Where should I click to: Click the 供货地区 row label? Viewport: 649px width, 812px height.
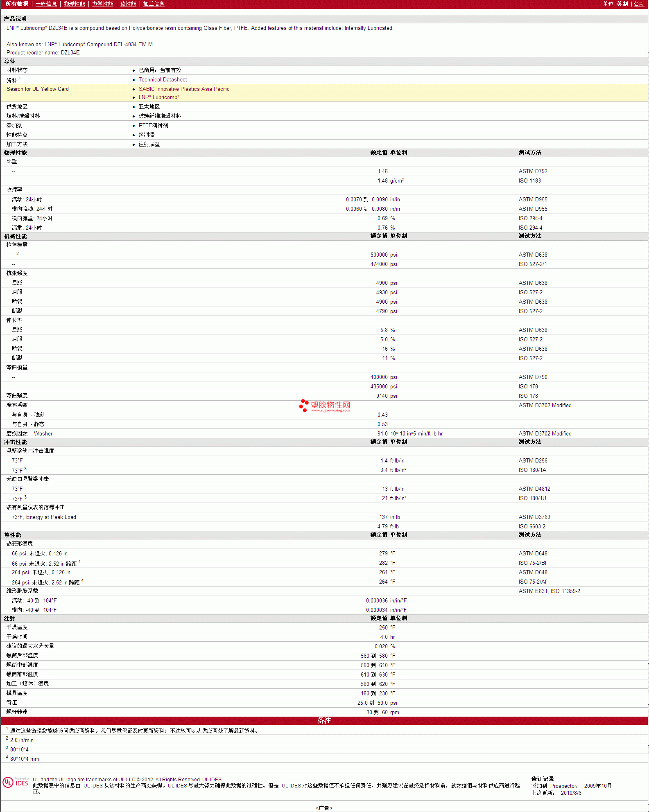coord(17,107)
